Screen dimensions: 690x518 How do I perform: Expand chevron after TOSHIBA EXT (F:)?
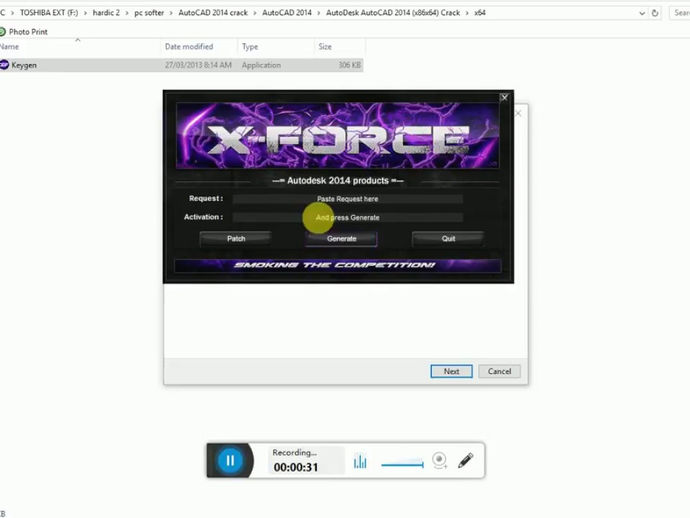point(85,13)
